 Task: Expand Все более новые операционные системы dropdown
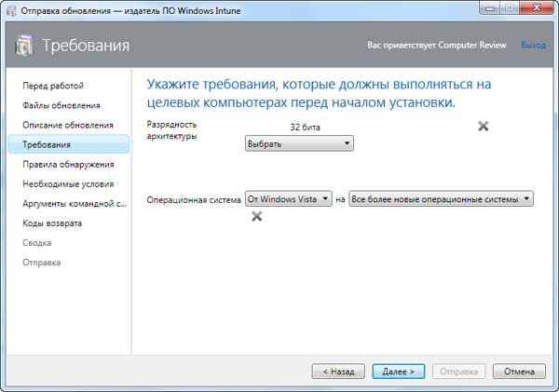coord(441,199)
